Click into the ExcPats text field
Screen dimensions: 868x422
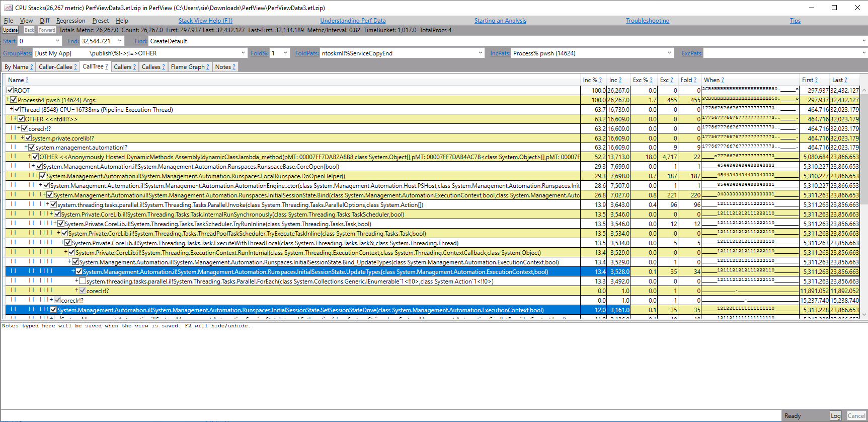click(x=781, y=53)
